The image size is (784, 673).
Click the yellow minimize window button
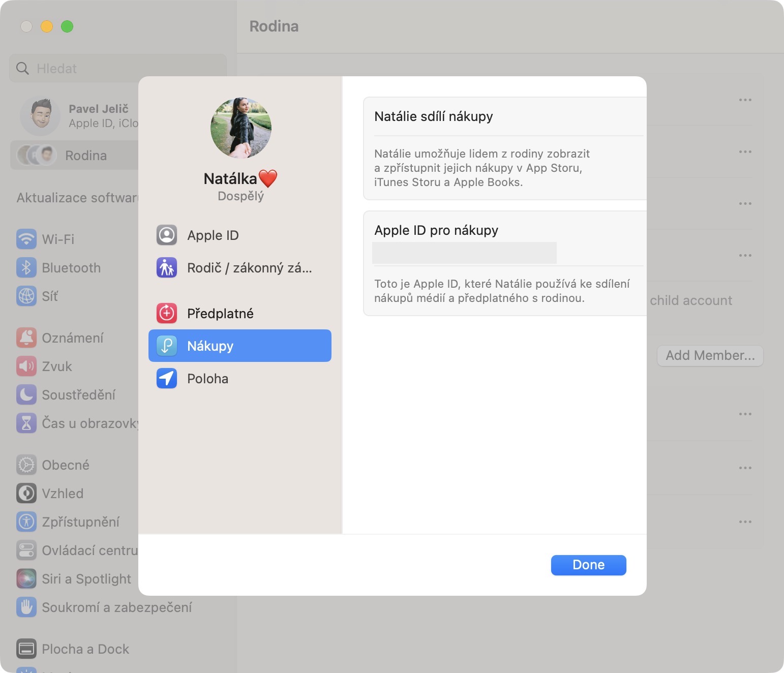coord(47,26)
